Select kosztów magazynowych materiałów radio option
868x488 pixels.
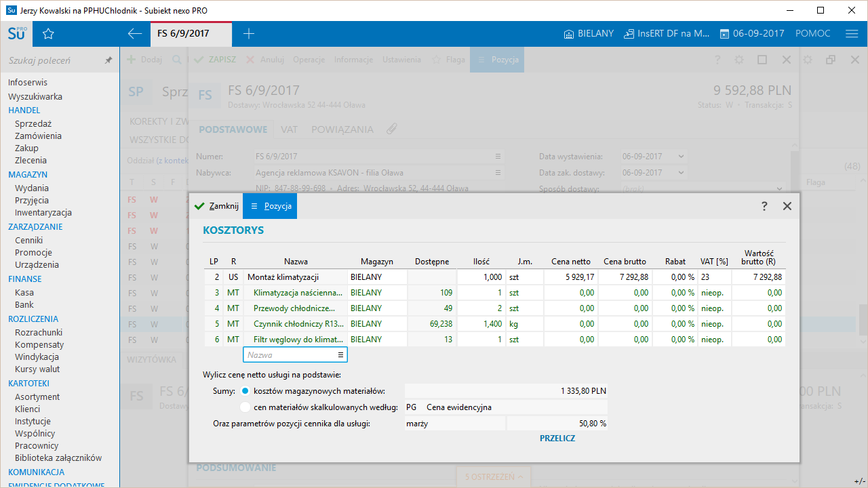245,391
